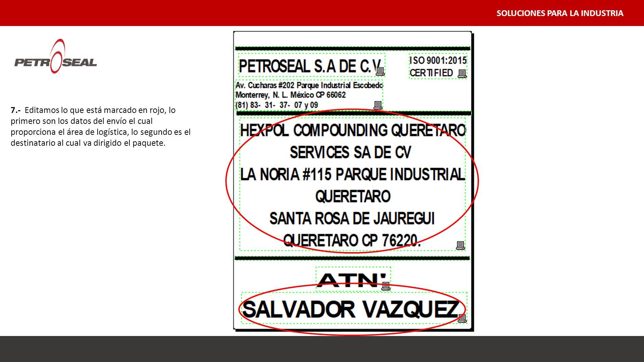Click the Monterrey, N. L. México CP 66062 line

point(290,95)
